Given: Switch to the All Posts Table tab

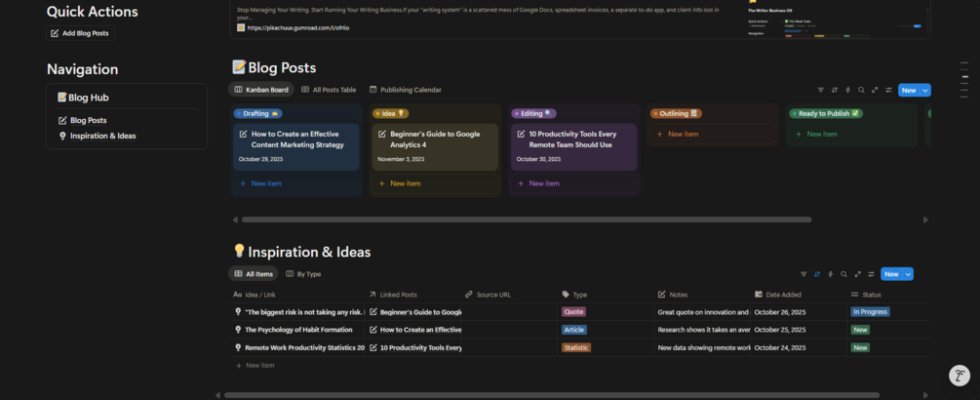Looking at the screenshot, I should pyautogui.click(x=329, y=90).
